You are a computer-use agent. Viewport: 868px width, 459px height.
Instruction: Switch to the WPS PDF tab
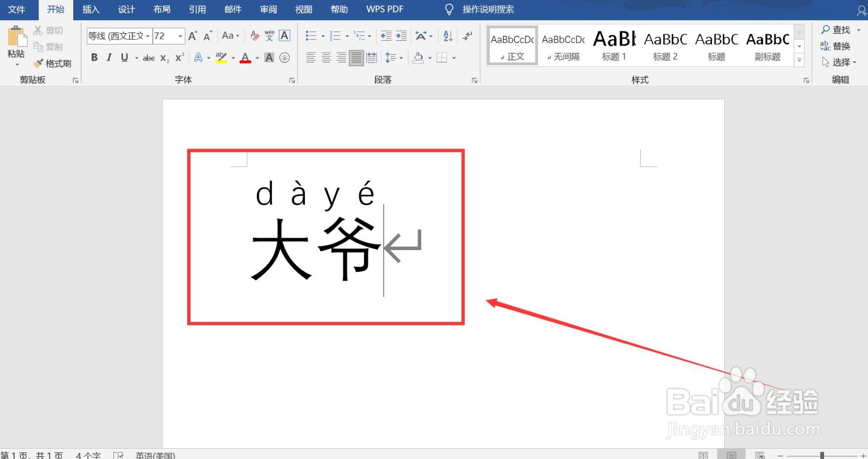point(385,9)
